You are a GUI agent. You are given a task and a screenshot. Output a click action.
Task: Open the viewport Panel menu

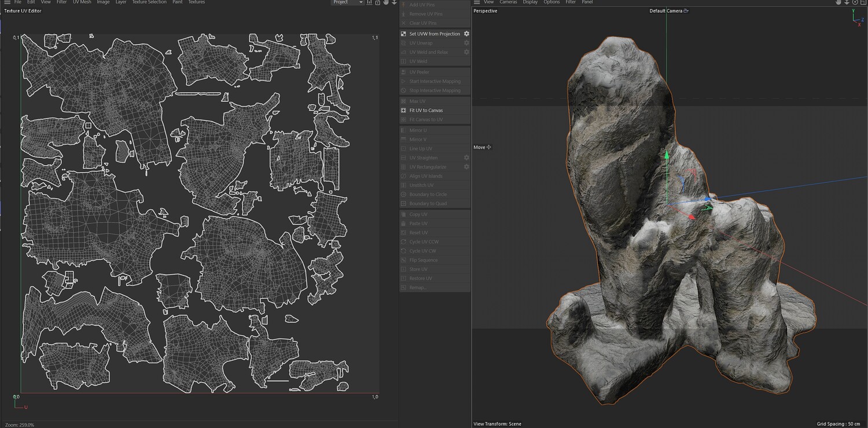point(587,2)
